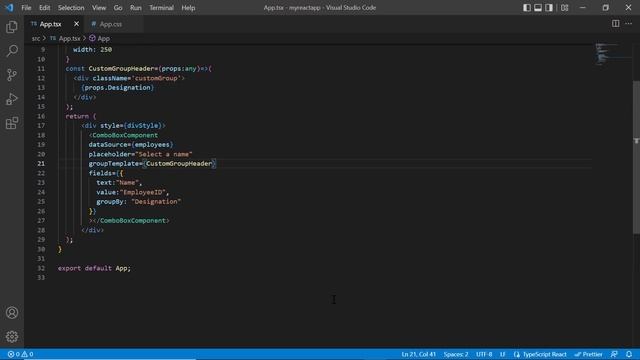Open the Run menu

pos(136,8)
